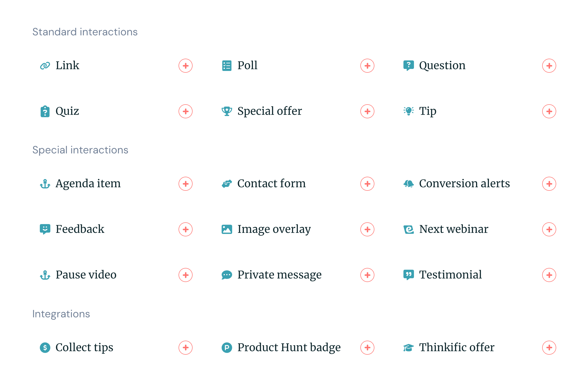This screenshot has height=382, width=588.
Task: Select the Collect tips dollar icon
Action: [x=45, y=347]
